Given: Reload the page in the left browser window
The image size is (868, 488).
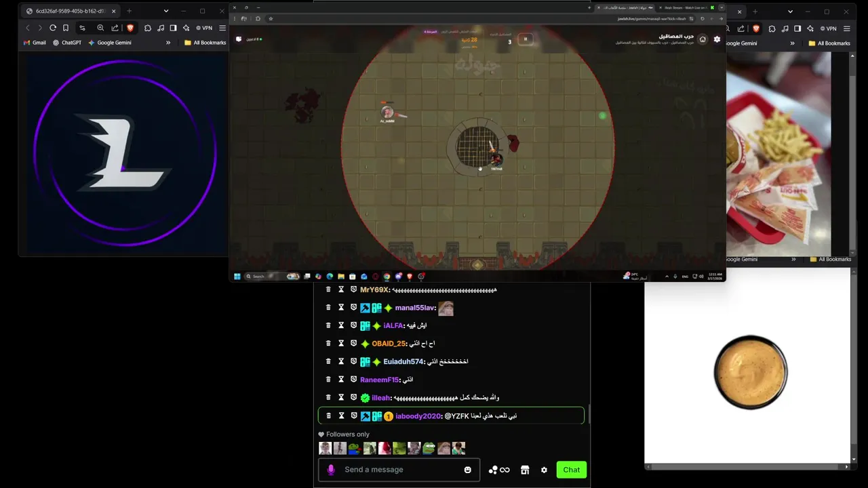Looking at the screenshot, I should pyautogui.click(x=52, y=28).
